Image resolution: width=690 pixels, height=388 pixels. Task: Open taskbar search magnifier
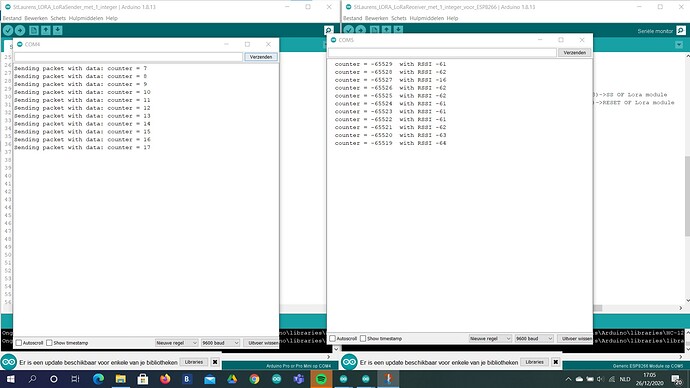32,379
